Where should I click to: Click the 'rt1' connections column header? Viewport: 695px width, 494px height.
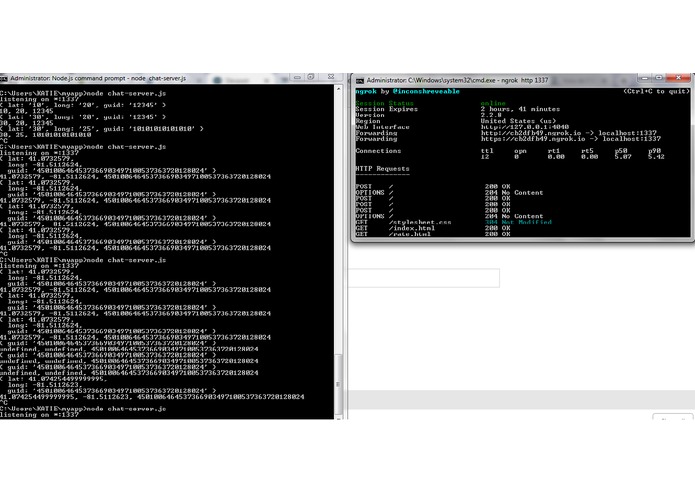554,151
